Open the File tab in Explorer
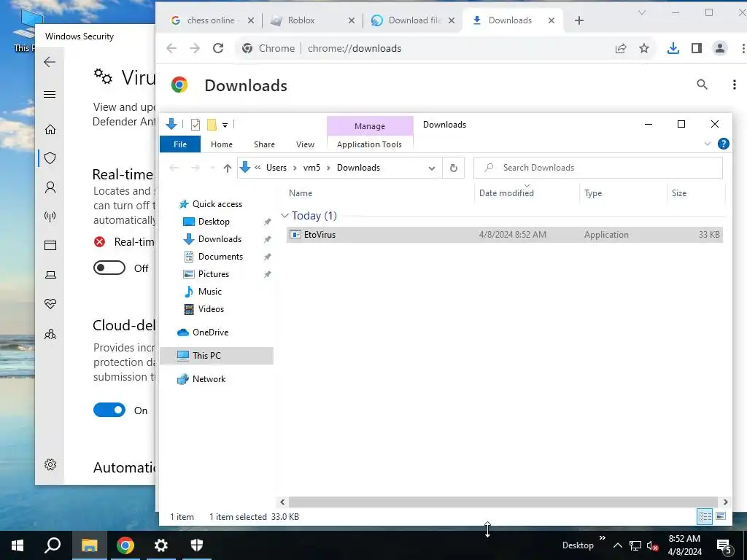 (x=180, y=144)
